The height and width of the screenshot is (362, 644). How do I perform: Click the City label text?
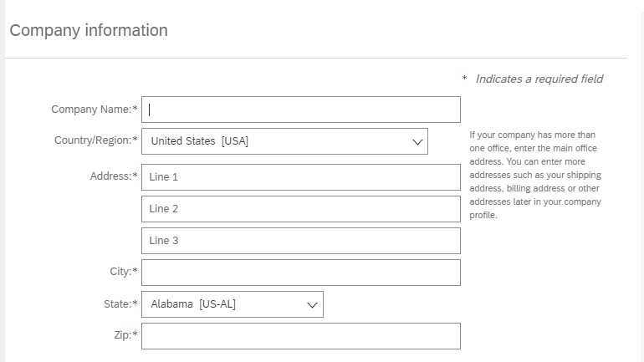tap(121, 272)
